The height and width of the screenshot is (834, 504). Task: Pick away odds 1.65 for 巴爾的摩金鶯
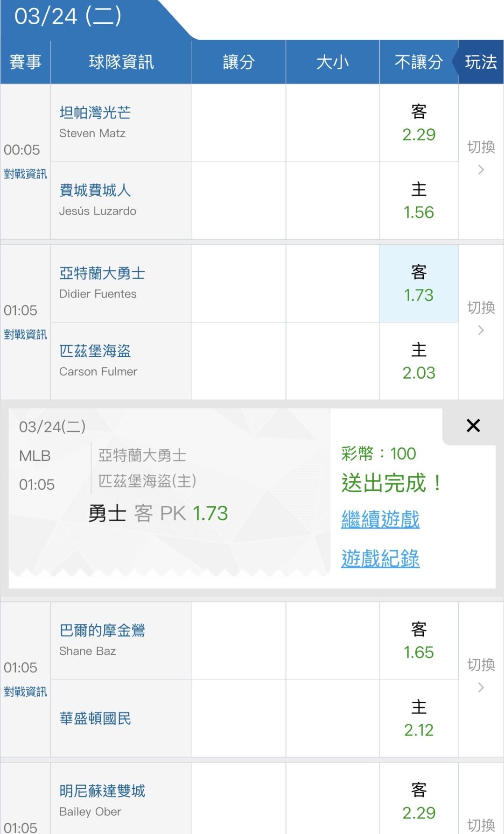tap(419, 641)
